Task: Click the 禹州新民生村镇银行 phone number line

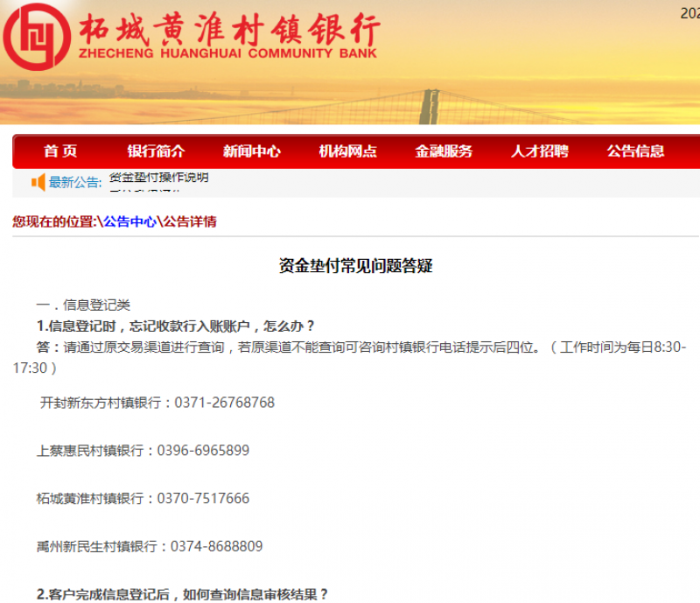Action: [x=150, y=546]
